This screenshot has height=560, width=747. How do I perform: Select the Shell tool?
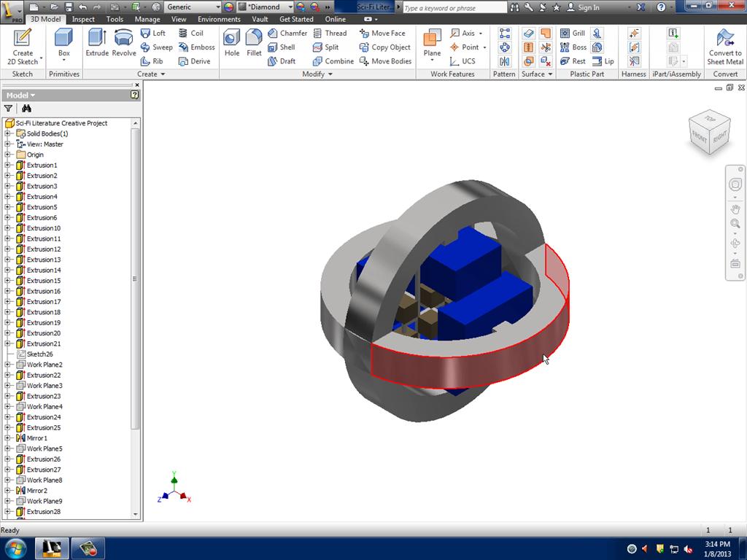coord(282,47)
